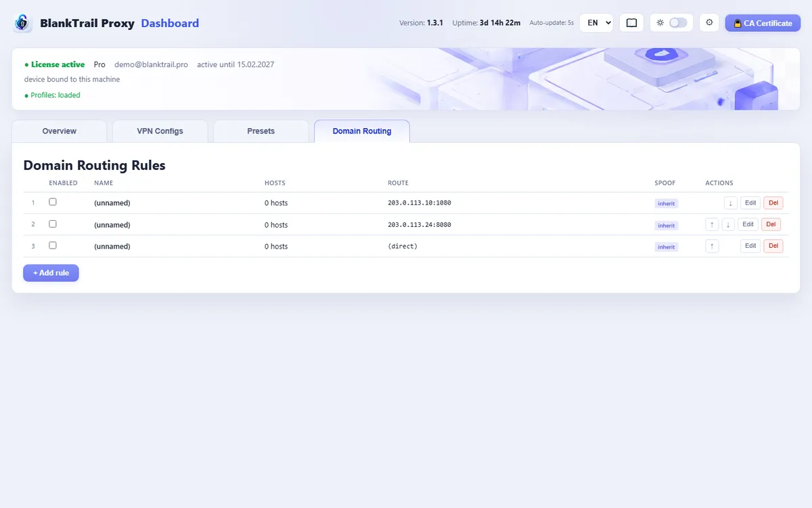This screenshot has width=812, height=508.
Task: Click route 203.0.113.10:1080
Action: point(420,203)
